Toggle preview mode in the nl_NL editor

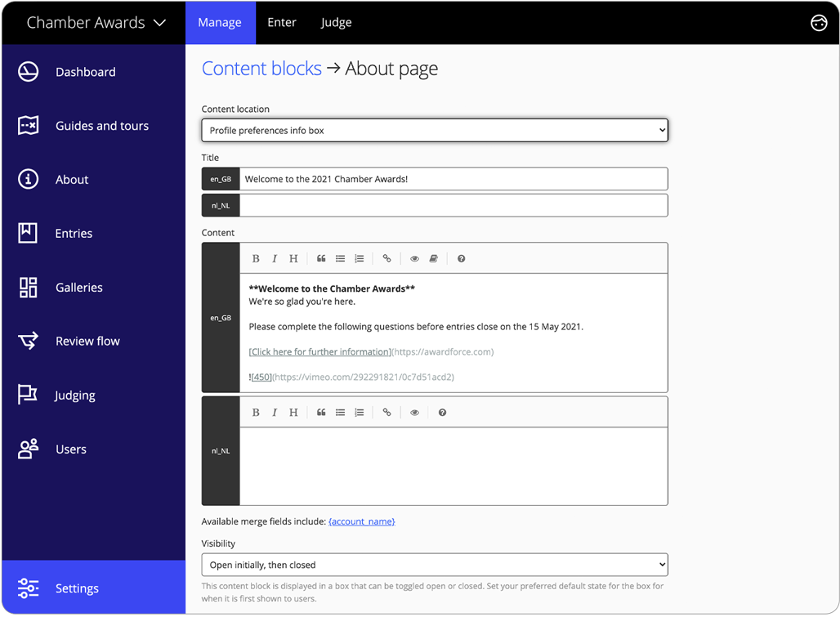[x=414, y=412]
